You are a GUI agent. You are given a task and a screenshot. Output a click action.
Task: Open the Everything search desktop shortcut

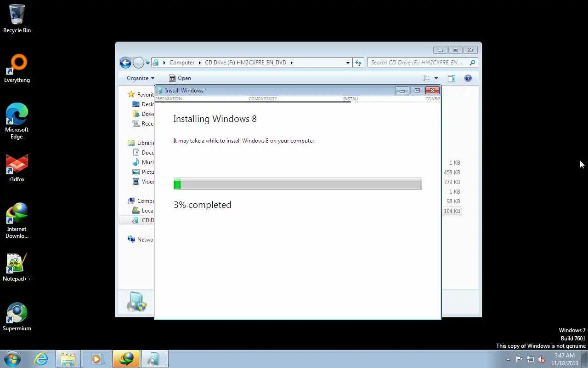17,68
